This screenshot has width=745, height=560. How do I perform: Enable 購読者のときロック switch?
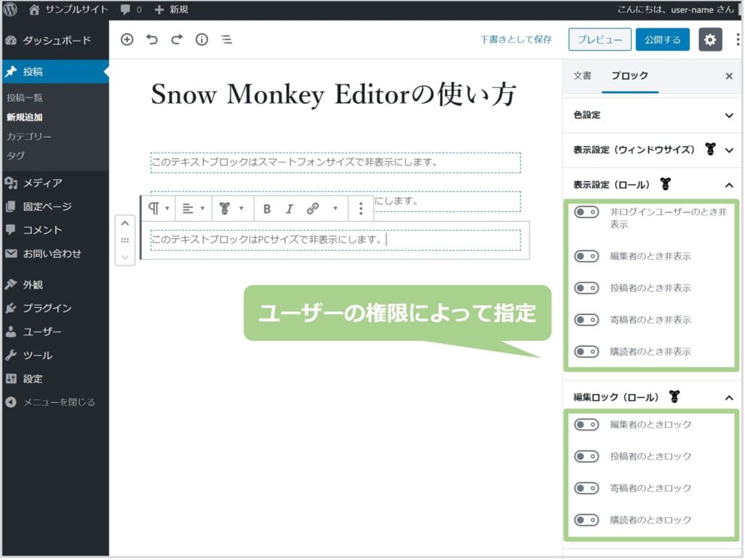pyautogui.click(x=587, y=520)
